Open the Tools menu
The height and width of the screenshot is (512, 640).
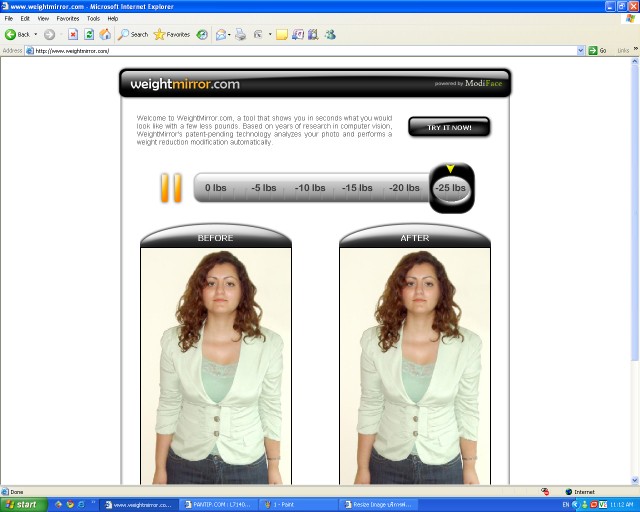93,18
